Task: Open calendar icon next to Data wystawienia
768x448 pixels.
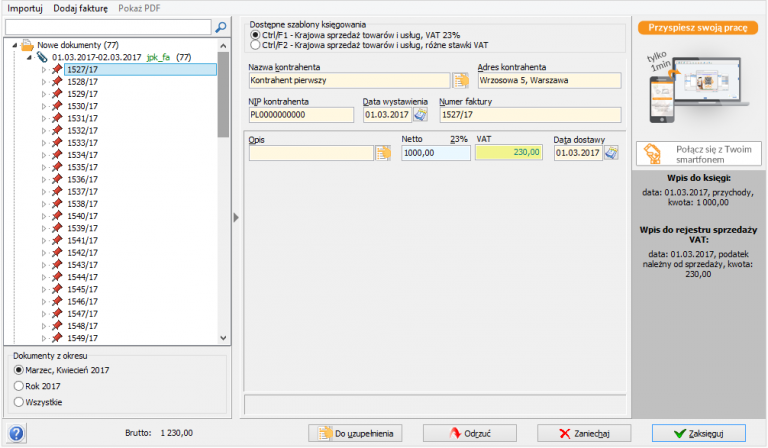Action: 420,115
